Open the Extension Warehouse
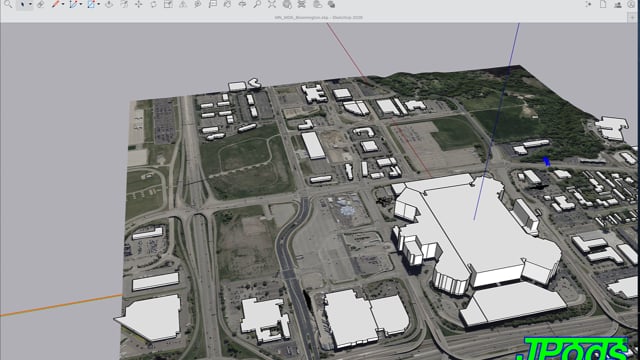 (x=302, y=4)
